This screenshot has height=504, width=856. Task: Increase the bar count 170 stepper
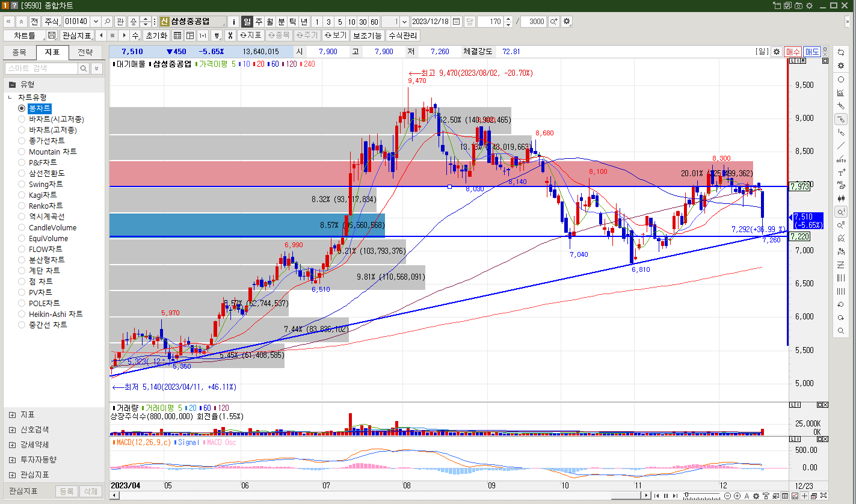pyautogui.click(x=509, y=19)
